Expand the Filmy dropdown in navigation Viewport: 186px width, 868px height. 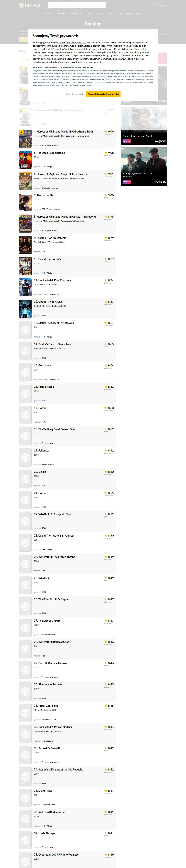pyautogui.click(x=49, y=13)
